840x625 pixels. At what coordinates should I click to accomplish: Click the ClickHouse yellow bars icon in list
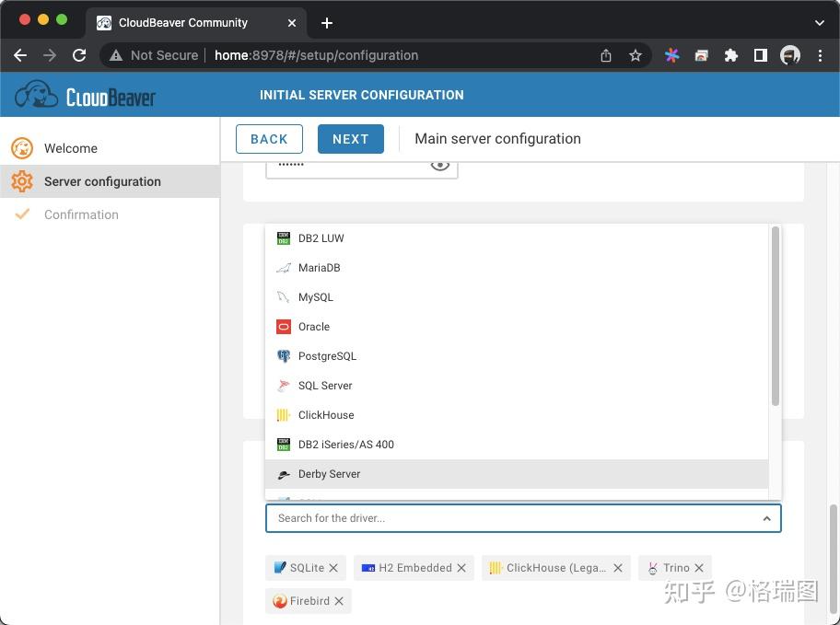284,415
